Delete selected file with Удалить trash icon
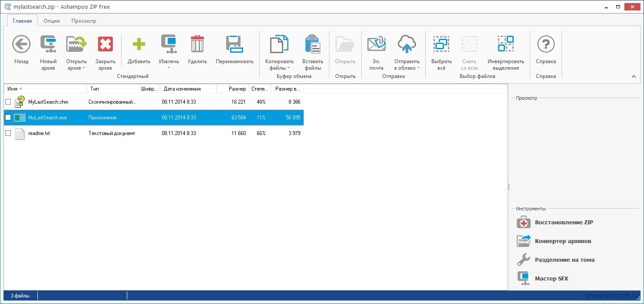Image resolution: width=644 pixels, height=304 pixels. pos(197,44)
